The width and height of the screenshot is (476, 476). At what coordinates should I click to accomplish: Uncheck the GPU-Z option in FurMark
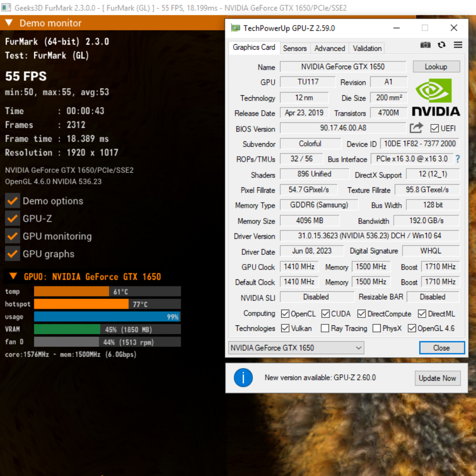tap(13, 218)
